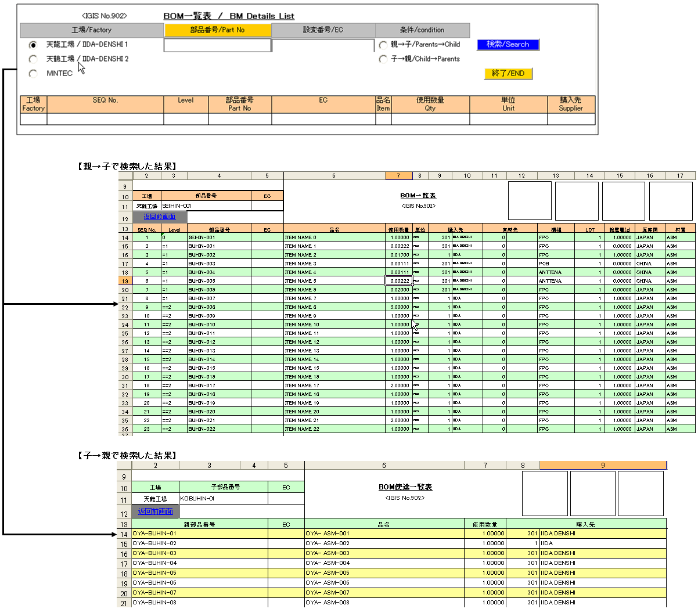Click the PCB cell in the BUHIN-003 row
The height and width of the screenshot is (616, 698).
(556, 264)
